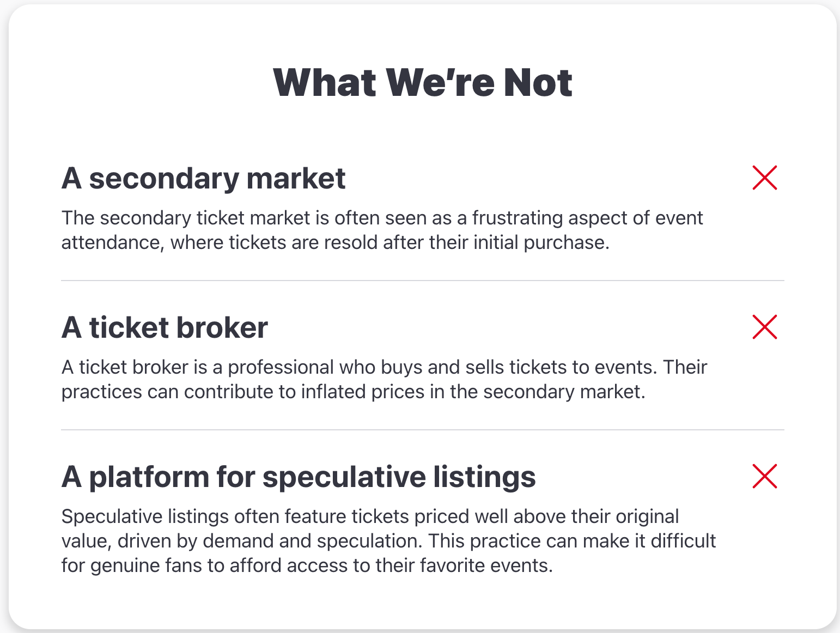Viewport: 840px width, 633px height.
Task: Click the red X beside speculative listings heading
Action: pyautogui.click(x=764, y=476)
